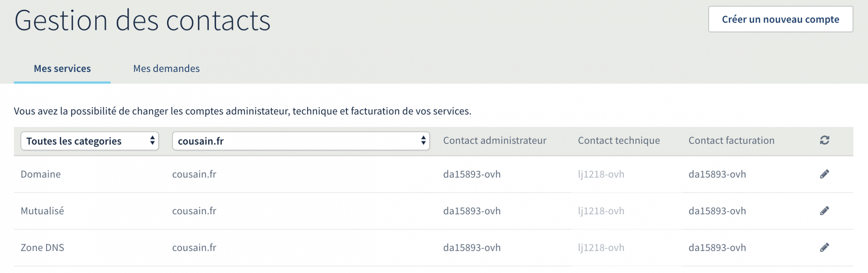The height and width of the screenshot is (273, 868).
Task: Select the Mes services tab
Action: 62,69
